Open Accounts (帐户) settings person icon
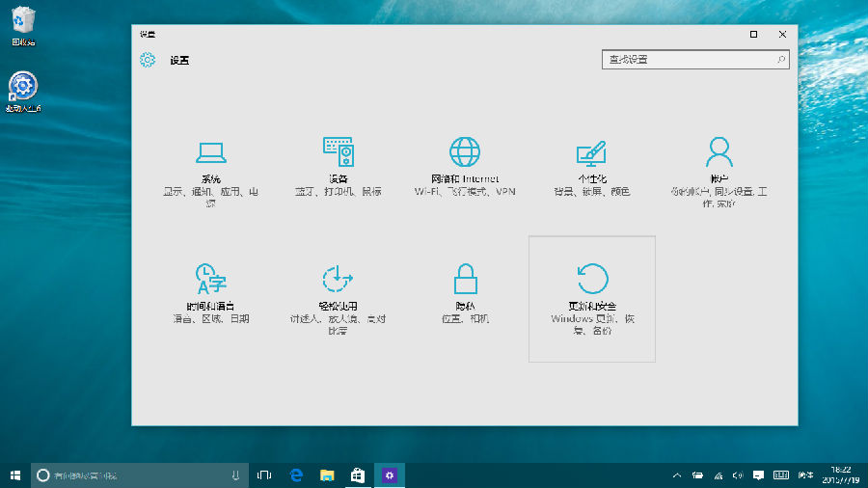The image size is (868, 488). click(719, 152)
